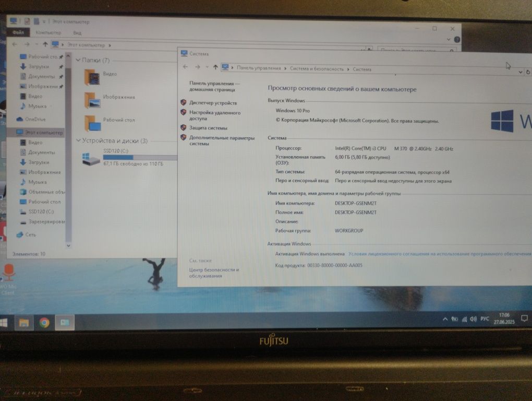Collapse the Устройства и диски (3) group
Screen dimensions: 532x401
[x=78, y=140]
